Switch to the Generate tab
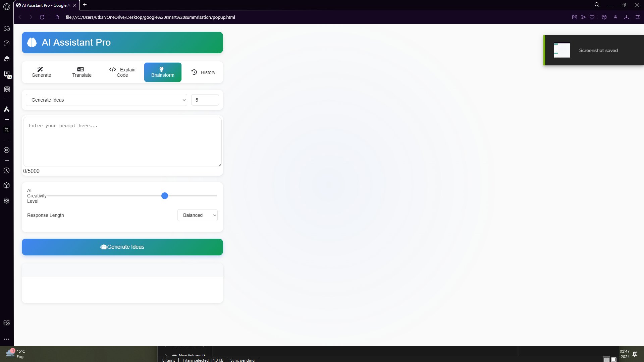Viewport: 644px width, 362px height. [x=42, y=72]
